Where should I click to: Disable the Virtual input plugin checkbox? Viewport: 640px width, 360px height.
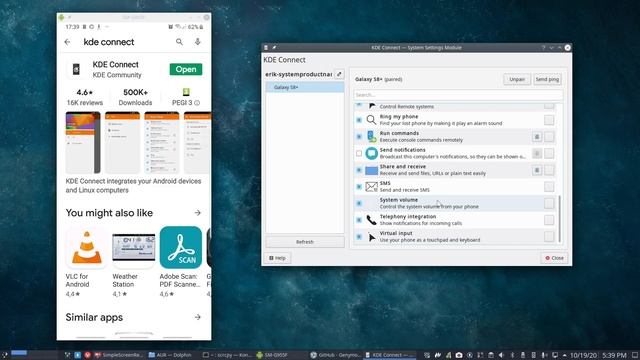pos(359,237)
